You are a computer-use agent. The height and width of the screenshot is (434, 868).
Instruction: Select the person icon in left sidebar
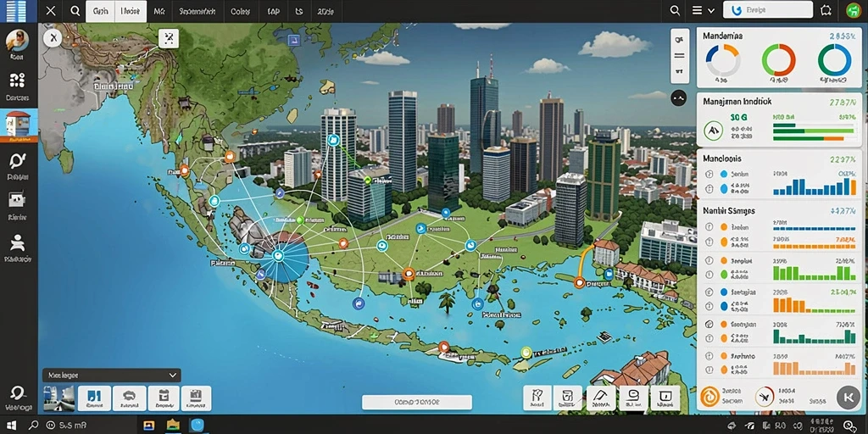(18, 243)
